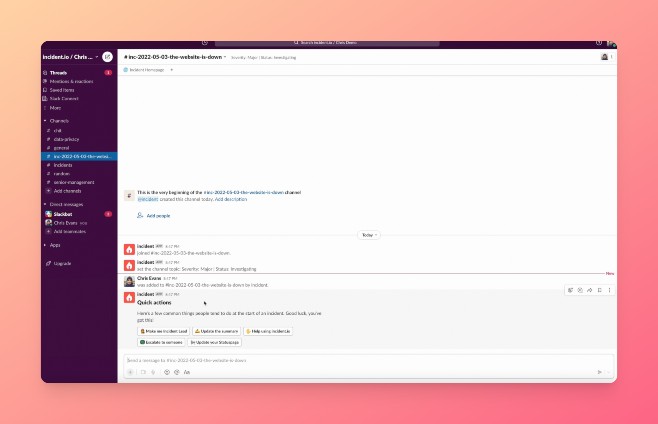Click Update your Statuspage button
Viewport: 658px width, 424px height.
point(214,343)
